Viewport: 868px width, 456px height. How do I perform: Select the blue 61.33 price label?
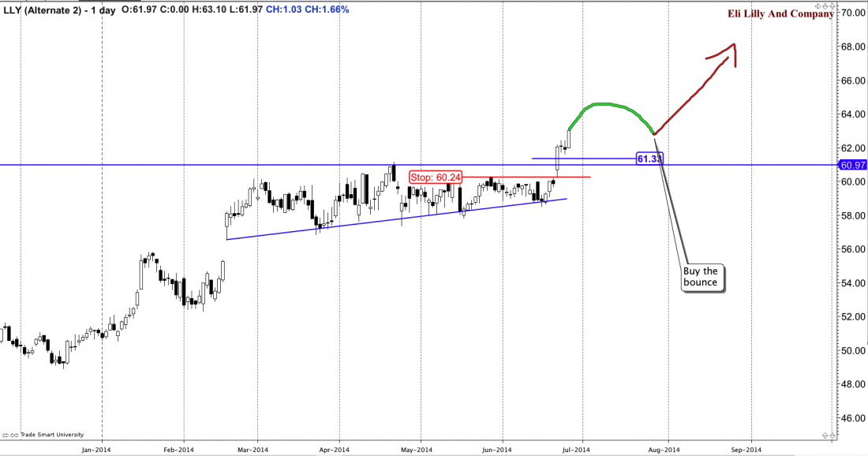pyautogui.click(x=648, y=159)
